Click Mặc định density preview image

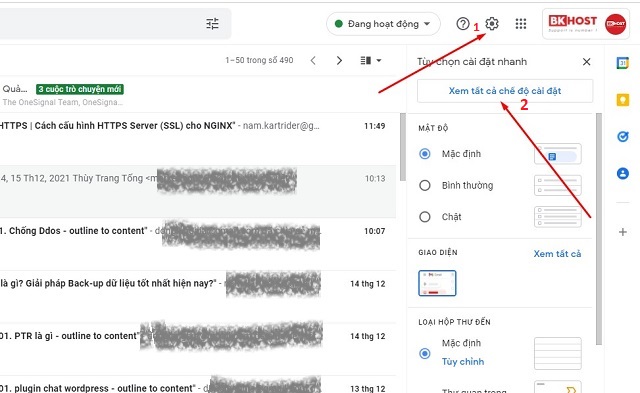click(558, 154)
